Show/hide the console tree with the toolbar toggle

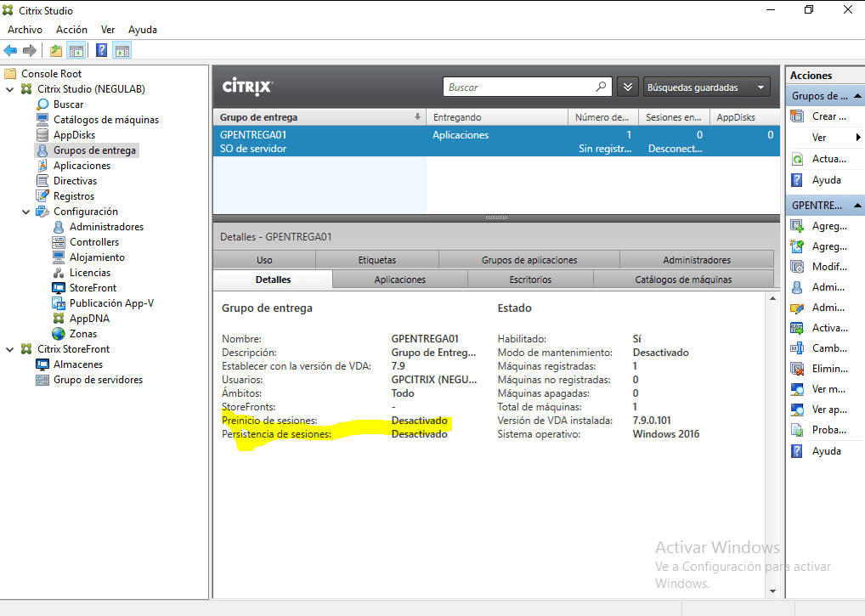coord(76,49)
